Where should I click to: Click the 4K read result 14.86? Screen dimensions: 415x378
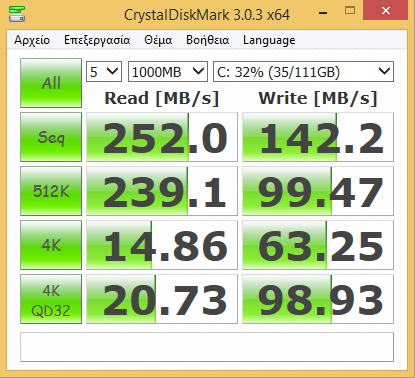tap(162, 245)
